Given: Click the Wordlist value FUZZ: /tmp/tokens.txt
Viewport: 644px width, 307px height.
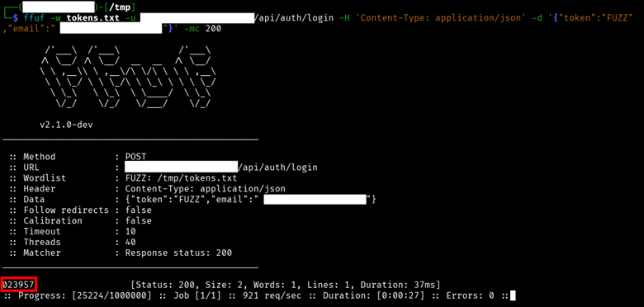Looking at the screenshot, I should click(x=181, y=178).
